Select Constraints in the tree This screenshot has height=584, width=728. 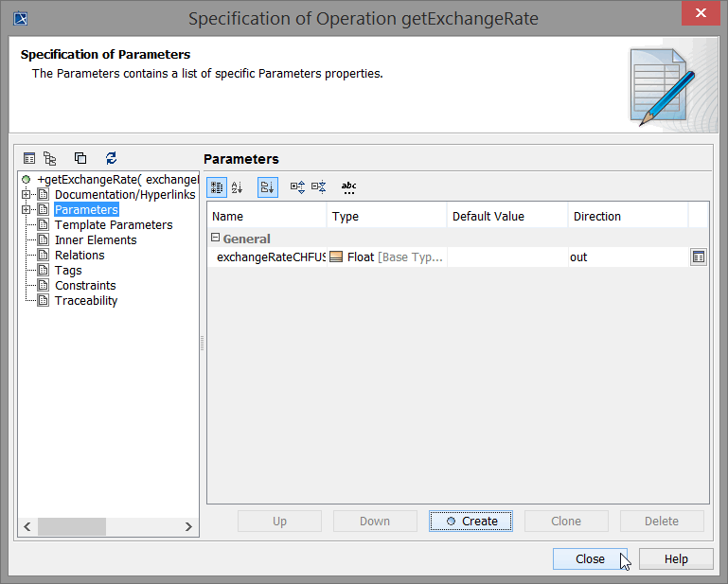pos(85,286)
